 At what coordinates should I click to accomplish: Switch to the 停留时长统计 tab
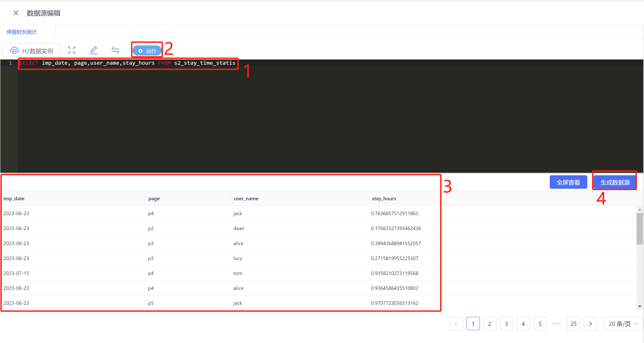22,32
